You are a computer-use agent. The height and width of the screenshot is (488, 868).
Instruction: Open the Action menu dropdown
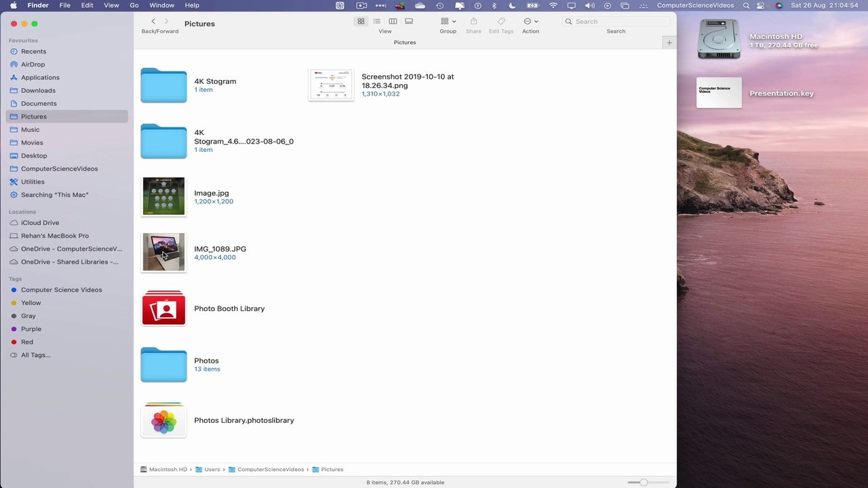tap(531, 22)
